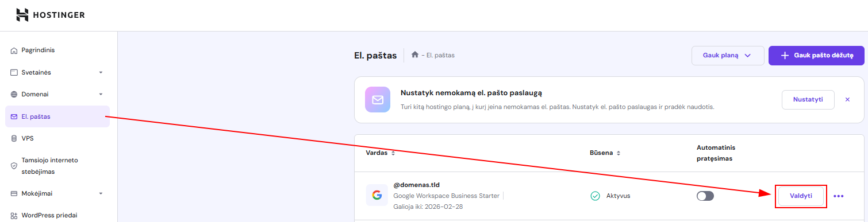Expand the Mokėjimai sidebar section
This screenshot has width=868, height=222.
click(101, 194)
